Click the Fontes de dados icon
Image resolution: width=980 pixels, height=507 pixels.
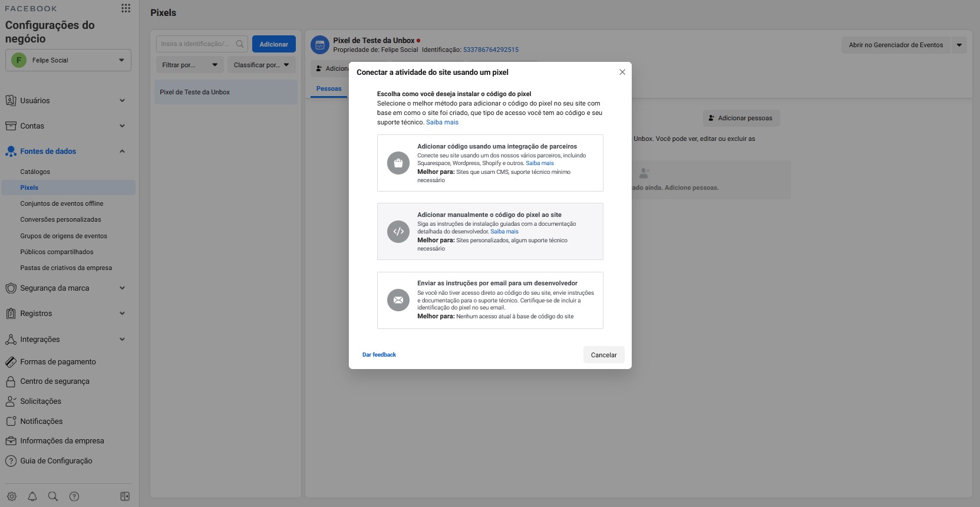[11, 152]
